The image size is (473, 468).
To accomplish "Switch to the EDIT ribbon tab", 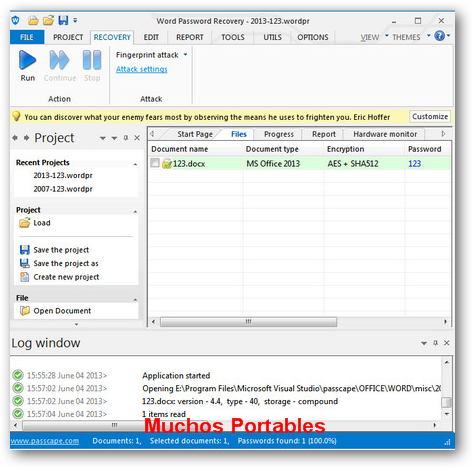I will [x=151, y=37].
